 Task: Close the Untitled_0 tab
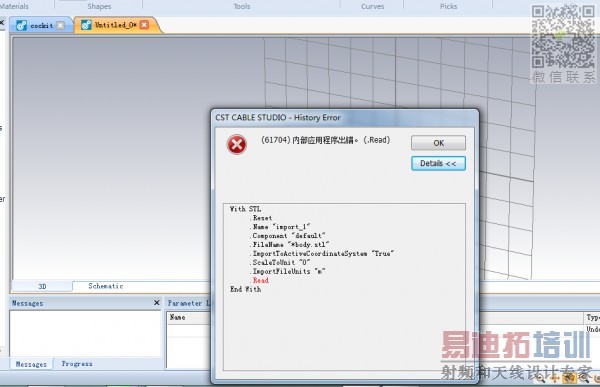144,25
